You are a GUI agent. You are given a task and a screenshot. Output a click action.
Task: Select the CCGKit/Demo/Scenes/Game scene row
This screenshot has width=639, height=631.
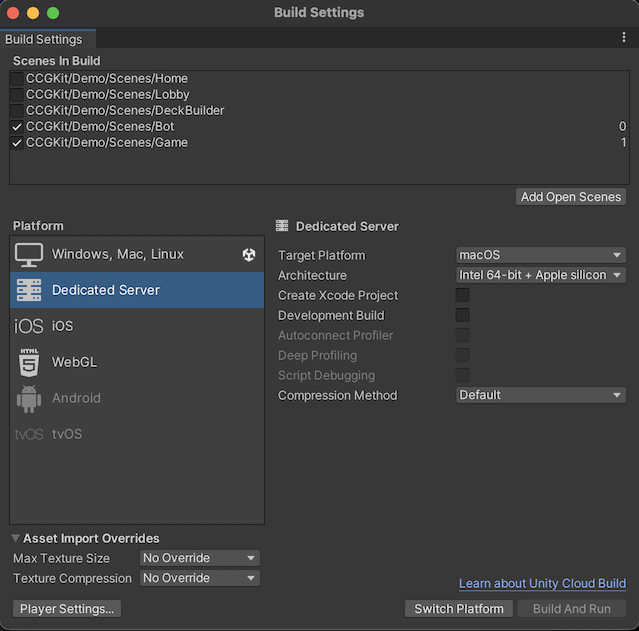pos(320,143)
